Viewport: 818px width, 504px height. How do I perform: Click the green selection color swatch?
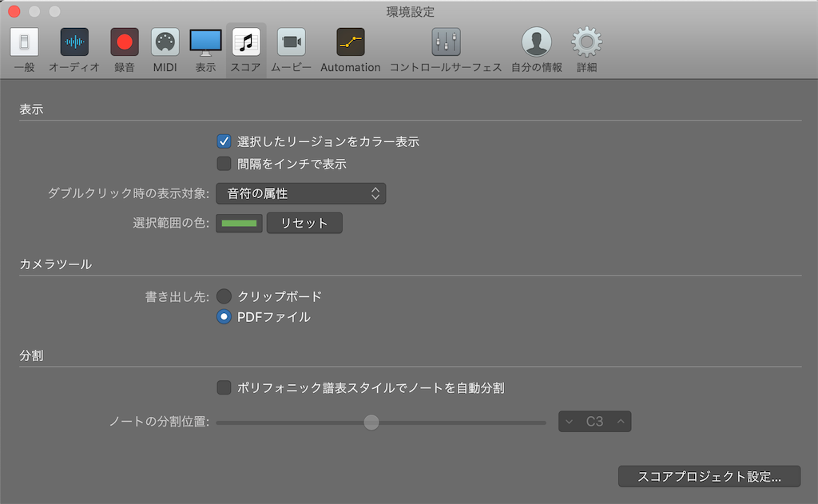tap(239, 223)
